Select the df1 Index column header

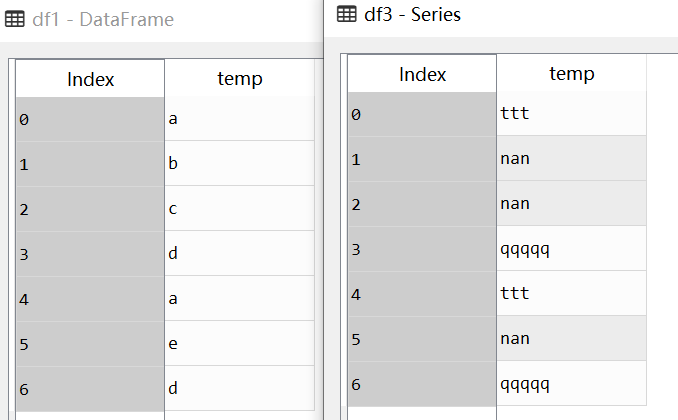point(90,79)
